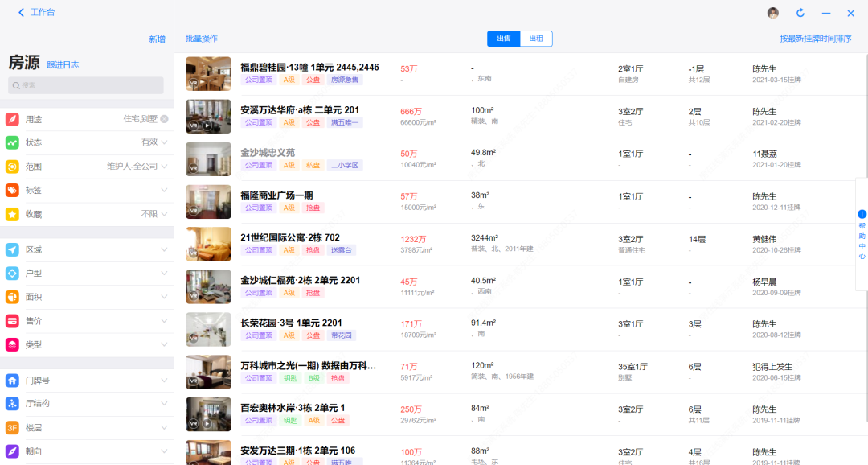Click the pink 类型 layers icon
868x465 pixels.
coord(12,345)
